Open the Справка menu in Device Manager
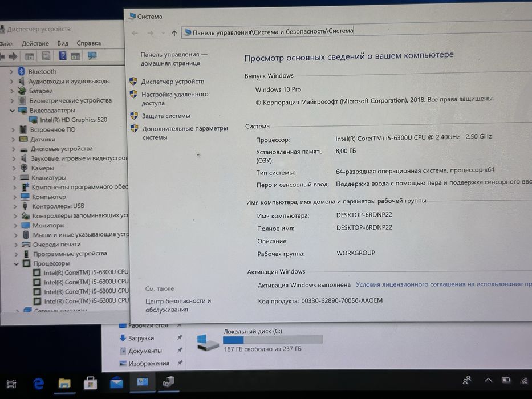532x399 pixels. click(x=88, y=43)
